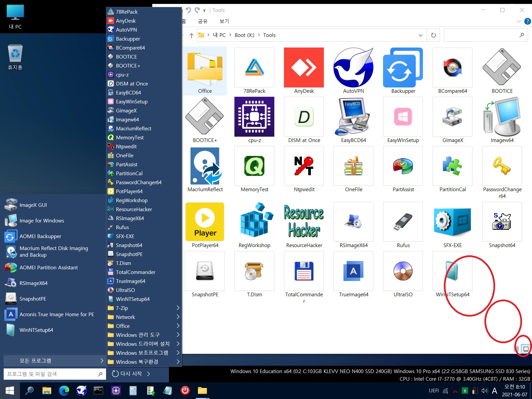Expand Windows 드라이버 설치 submenu
Image resolution: width=532 pixels, height=399 pixels.
pyautogui.click(x=144, y=344)
